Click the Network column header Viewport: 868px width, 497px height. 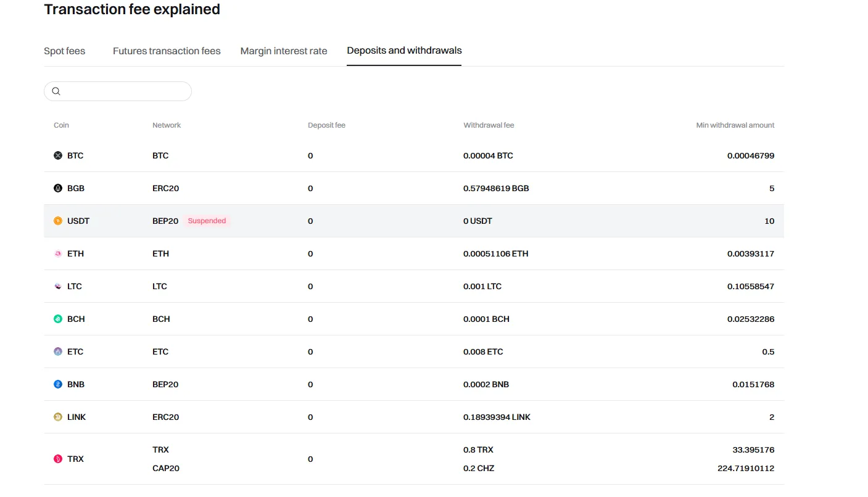click(167, 125)
